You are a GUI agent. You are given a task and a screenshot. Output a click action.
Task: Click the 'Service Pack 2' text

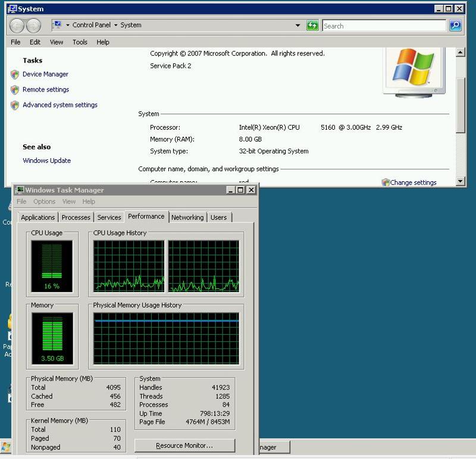[171, 66]
